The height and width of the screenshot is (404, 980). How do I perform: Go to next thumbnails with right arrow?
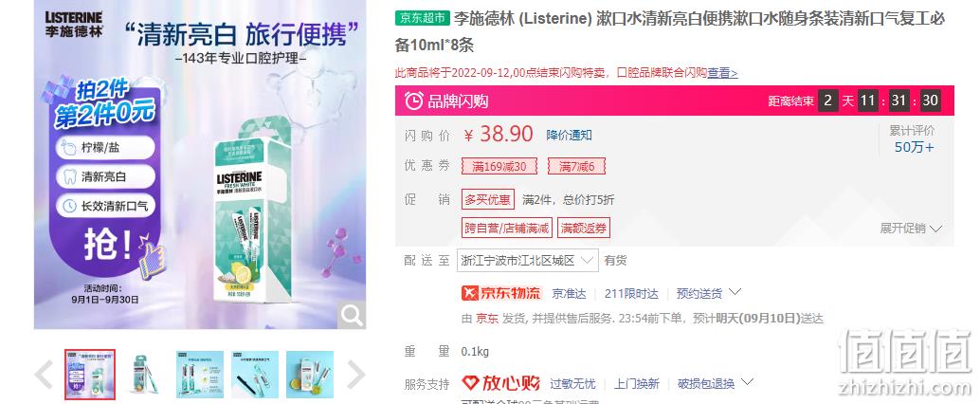coord(355,375)
